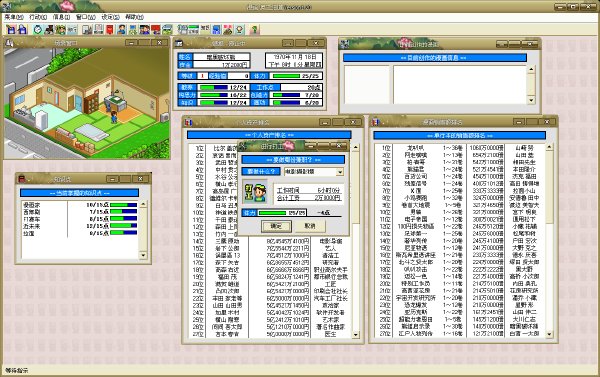Click the red book toolbar icon
This screenshot has height=377, width=600.
tap(109, 29)
